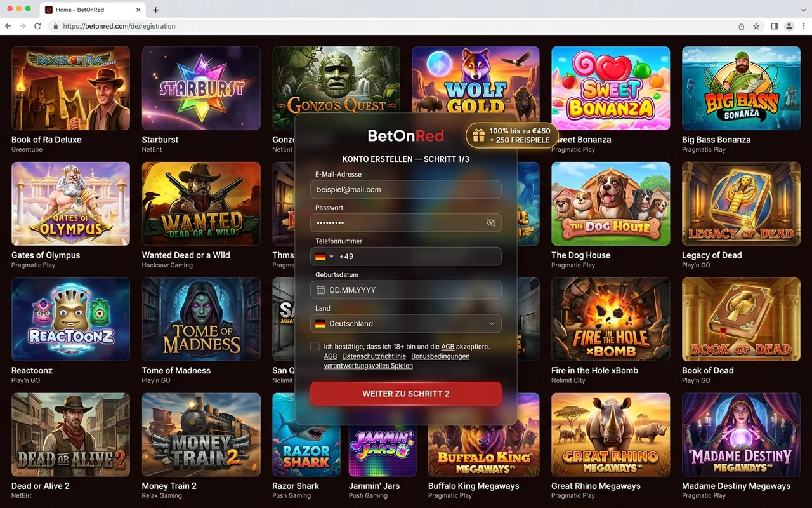812x508 pixels.
Task: Open the Big Bass Bonanza game thumbnail
Action: click(741, 88)
